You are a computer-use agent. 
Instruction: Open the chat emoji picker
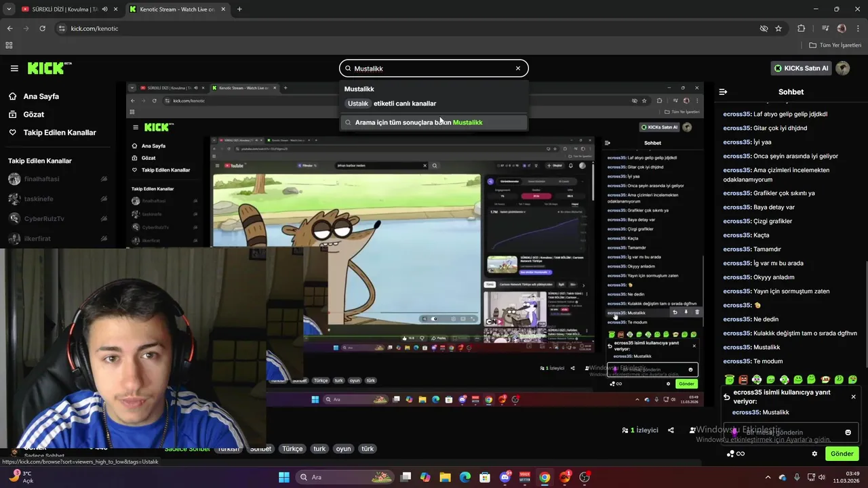[848, 432]
